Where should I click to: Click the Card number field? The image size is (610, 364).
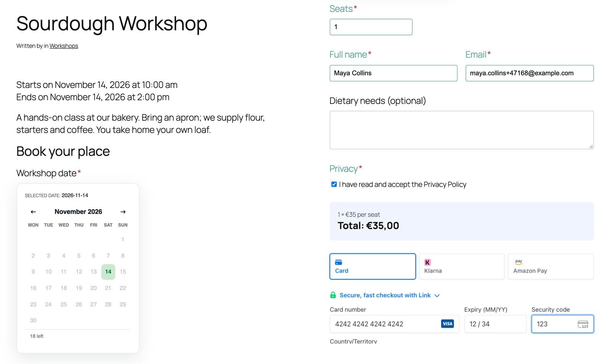394,324
